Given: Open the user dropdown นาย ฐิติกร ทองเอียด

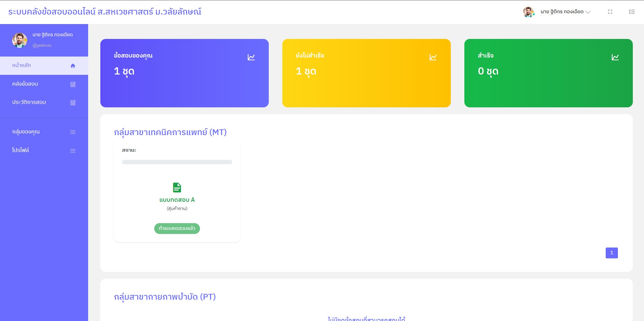Looking at the screenshot, I should click(565, 12).
